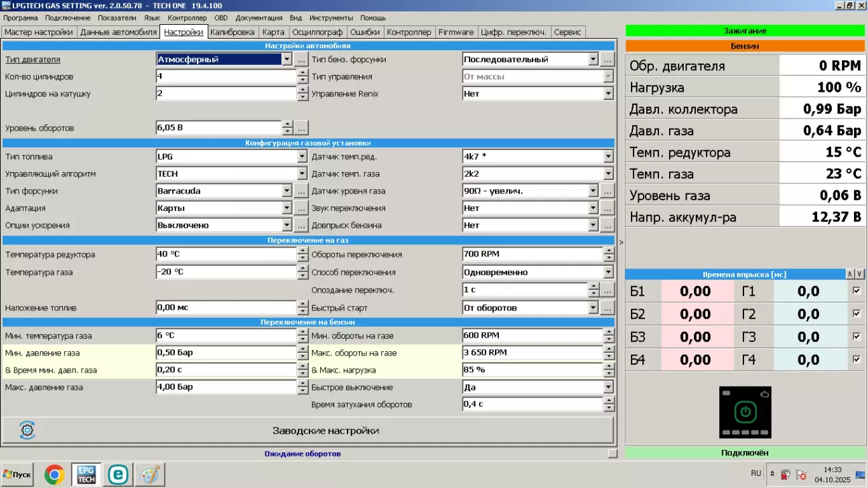The width and height of the screenshot is (868, 488).
Task: Click ellipsis button next to Тип форсунки
Action: click(301, 191)
